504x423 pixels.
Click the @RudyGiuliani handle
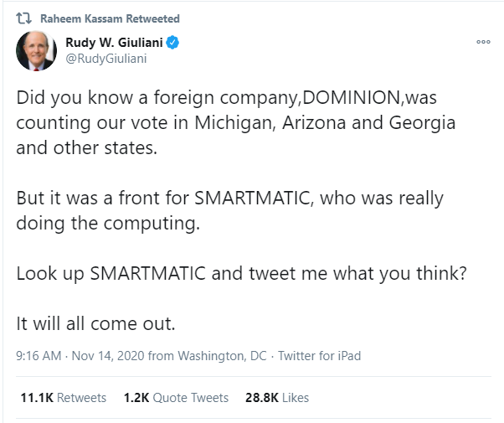[x=106, y=59]
